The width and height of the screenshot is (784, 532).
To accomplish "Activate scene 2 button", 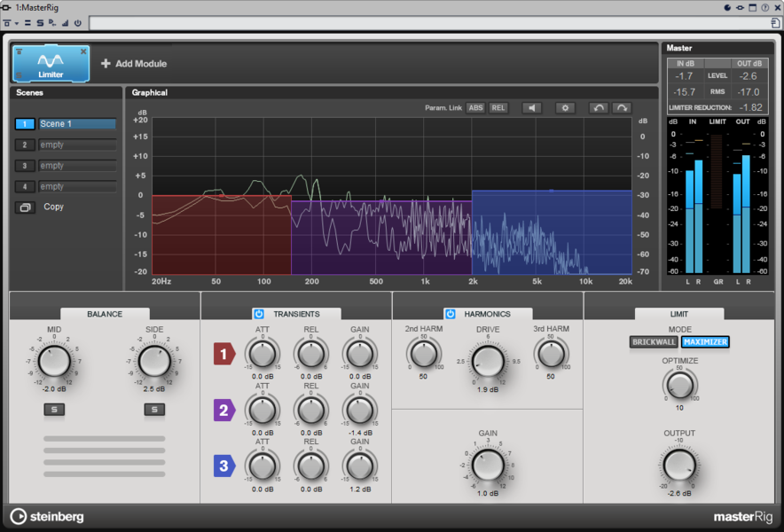I will tap(25, 145).
